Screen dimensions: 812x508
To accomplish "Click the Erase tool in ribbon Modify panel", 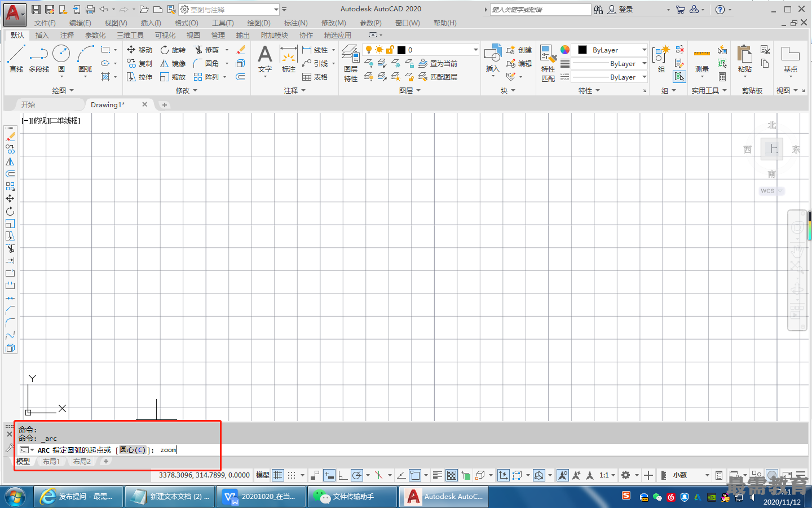I will tap(241, 50).
